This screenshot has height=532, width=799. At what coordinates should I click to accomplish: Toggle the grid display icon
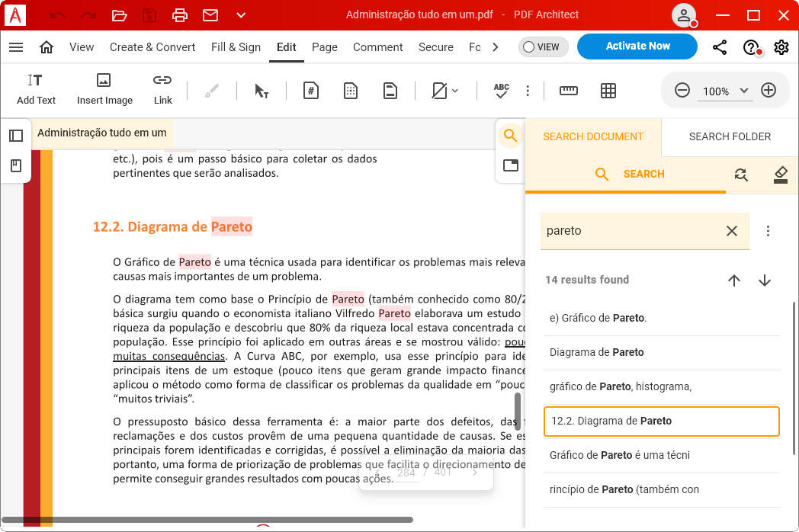coord(608,91)
